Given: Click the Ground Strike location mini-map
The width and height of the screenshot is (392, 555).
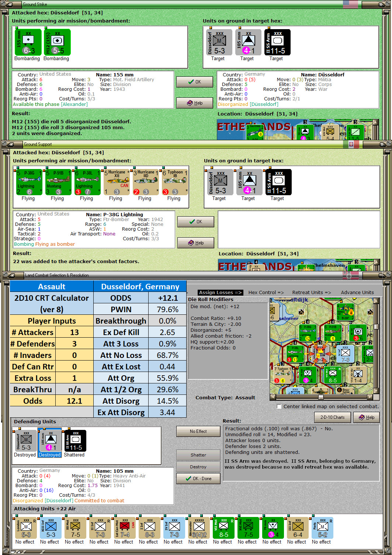Looking at the screenshot, I should (x=295, y=130).
